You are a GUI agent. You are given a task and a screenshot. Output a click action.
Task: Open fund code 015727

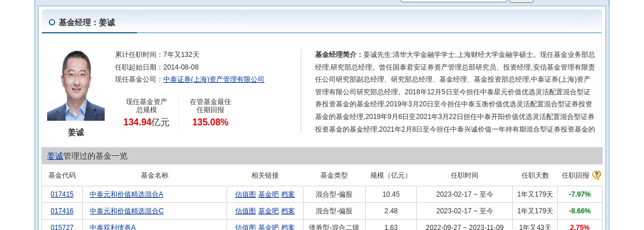tap(62, 227)
